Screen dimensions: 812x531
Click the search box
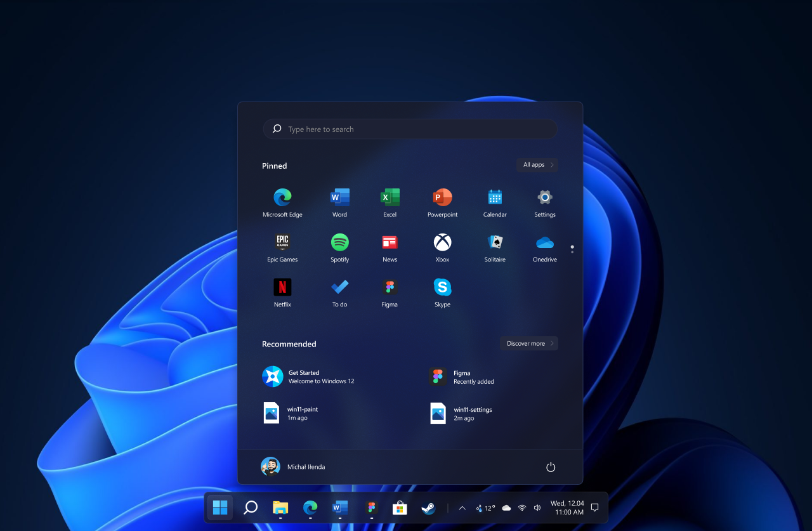coord(409,129)
